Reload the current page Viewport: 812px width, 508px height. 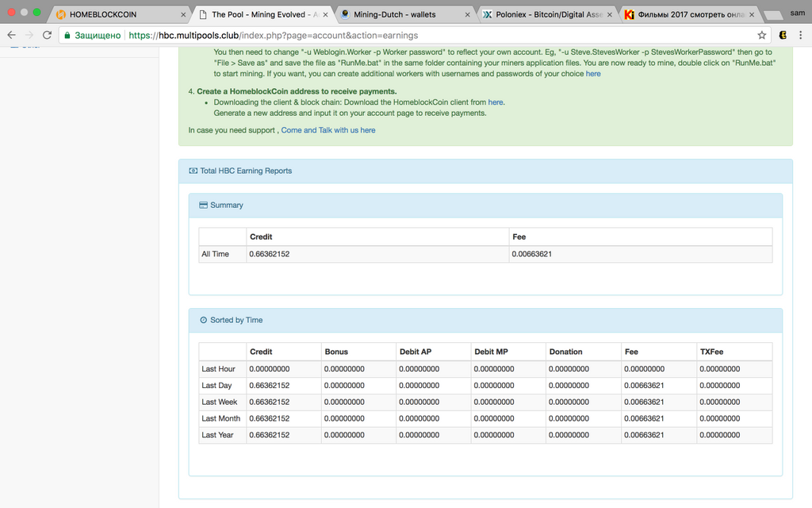point(48,35)
